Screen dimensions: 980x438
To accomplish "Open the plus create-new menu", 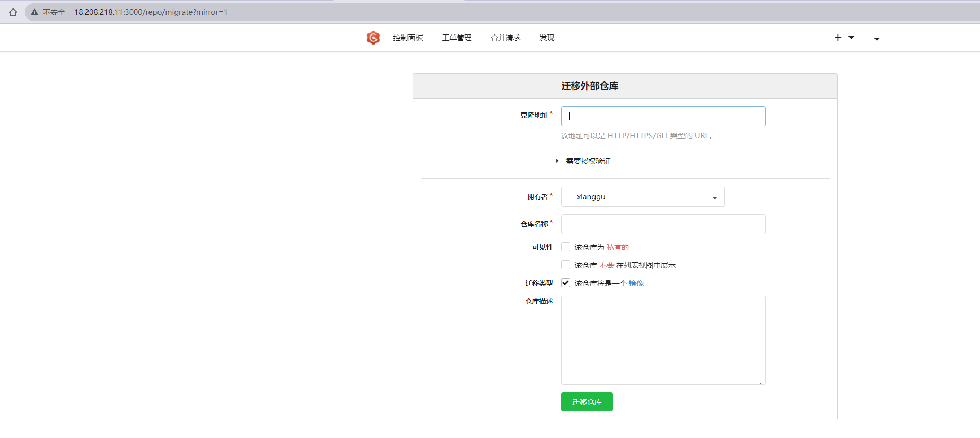I will click(x=844, y=38).
